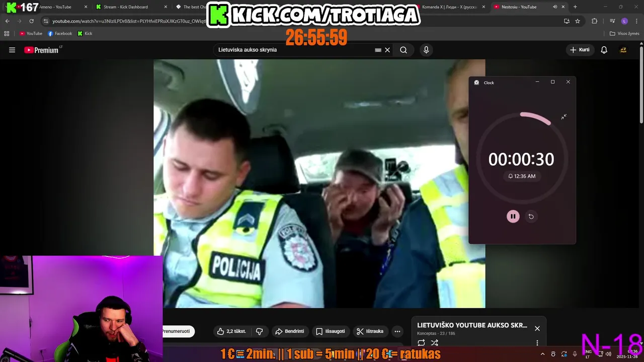Image resolution: width=644 pixels, height=362 pixels.
Task: Switch the ENG LT input language
Action: point(588,354)
